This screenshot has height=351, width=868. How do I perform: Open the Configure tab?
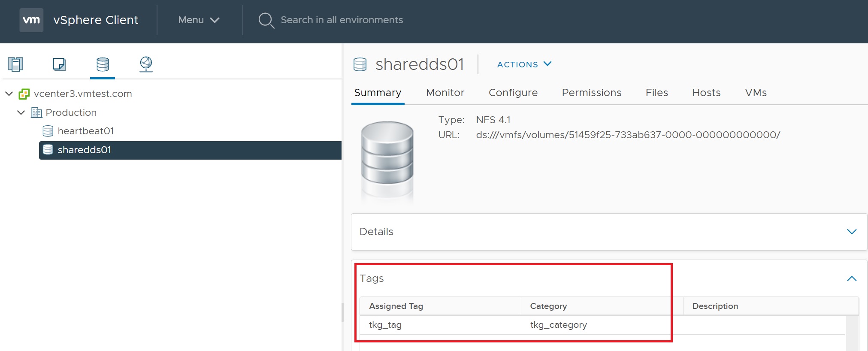pos(513,93)
